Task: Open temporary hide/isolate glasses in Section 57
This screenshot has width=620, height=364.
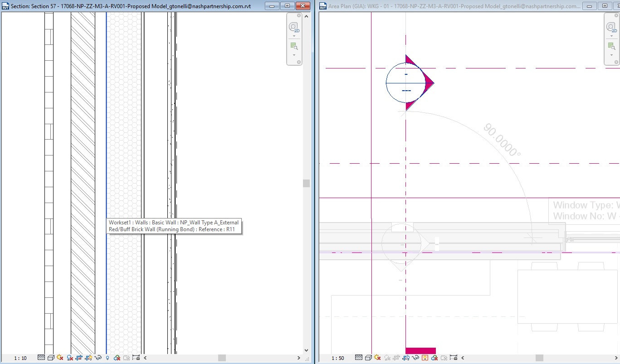Action: 98,358
